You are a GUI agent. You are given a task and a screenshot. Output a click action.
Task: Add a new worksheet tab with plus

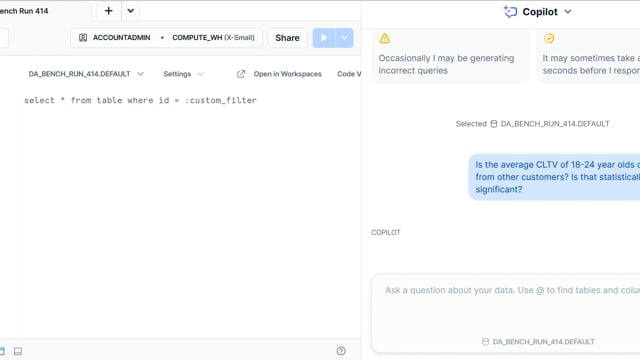[x=109, y=11]
